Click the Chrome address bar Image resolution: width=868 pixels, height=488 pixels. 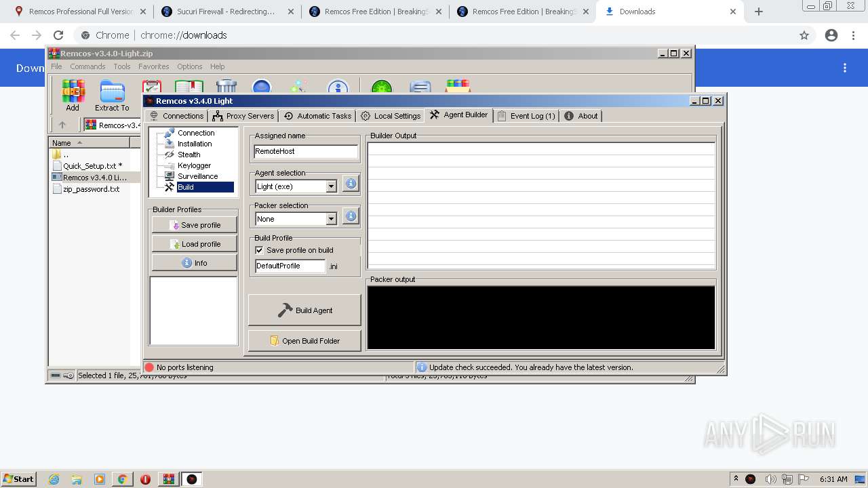434,35
